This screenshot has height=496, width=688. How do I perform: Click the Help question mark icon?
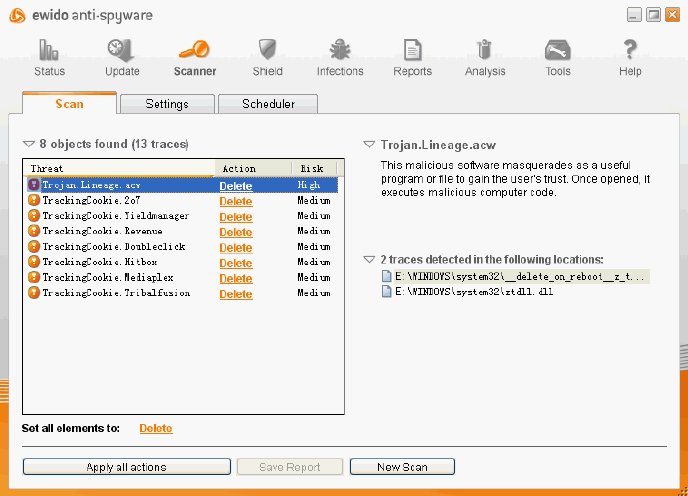[x=630, y=51]
